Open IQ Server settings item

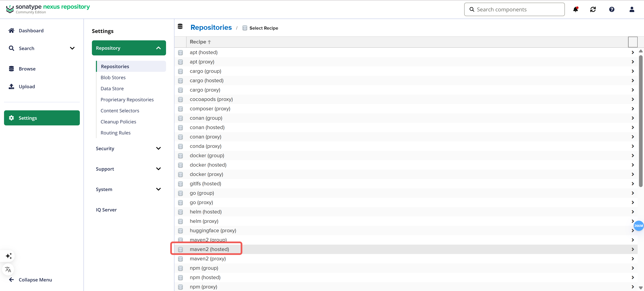(x=106, y=210)
